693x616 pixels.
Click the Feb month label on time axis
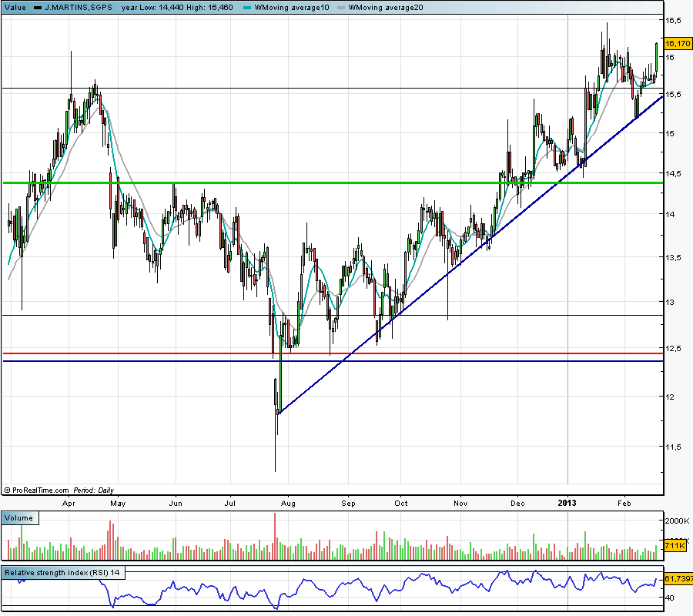pos(624,504)
